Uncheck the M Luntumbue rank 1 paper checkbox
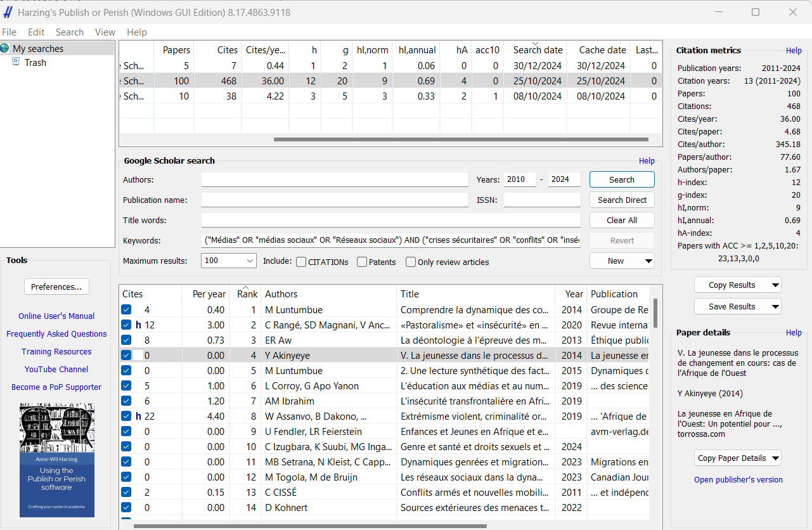This screenshot has height=530, width=812. pyautogui.click(x=126, y=310)
